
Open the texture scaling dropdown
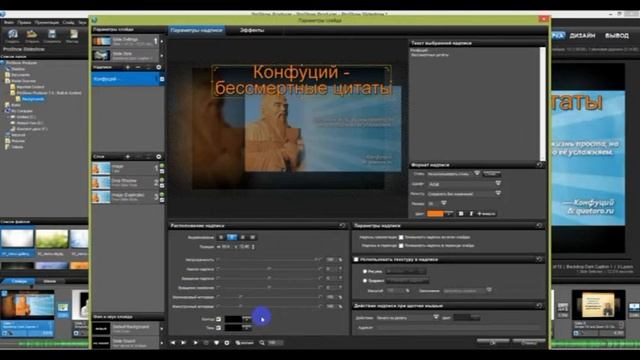467,291
